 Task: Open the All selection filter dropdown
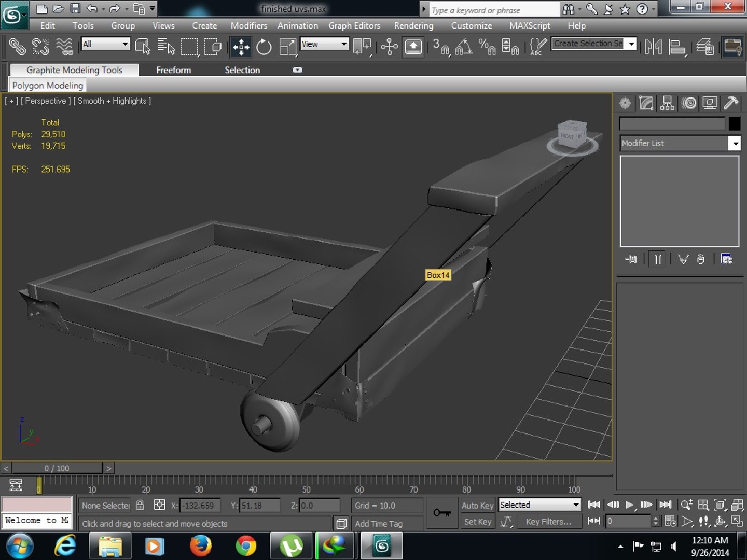105,44
